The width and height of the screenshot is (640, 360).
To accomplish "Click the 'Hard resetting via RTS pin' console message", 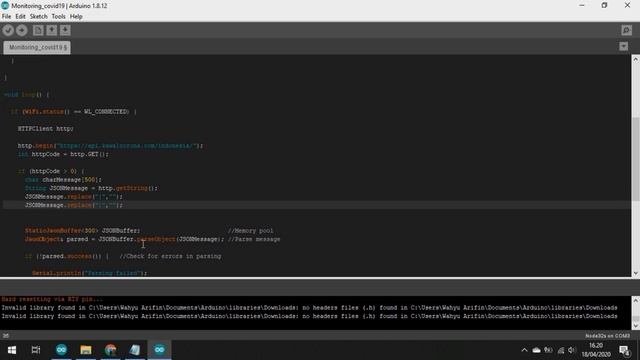I will coord(52,299).
